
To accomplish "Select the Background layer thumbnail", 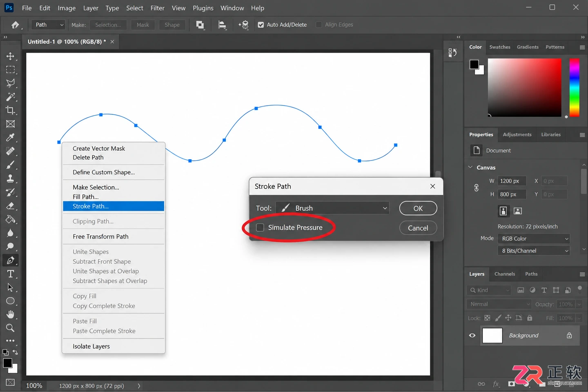I will point(492,336).
